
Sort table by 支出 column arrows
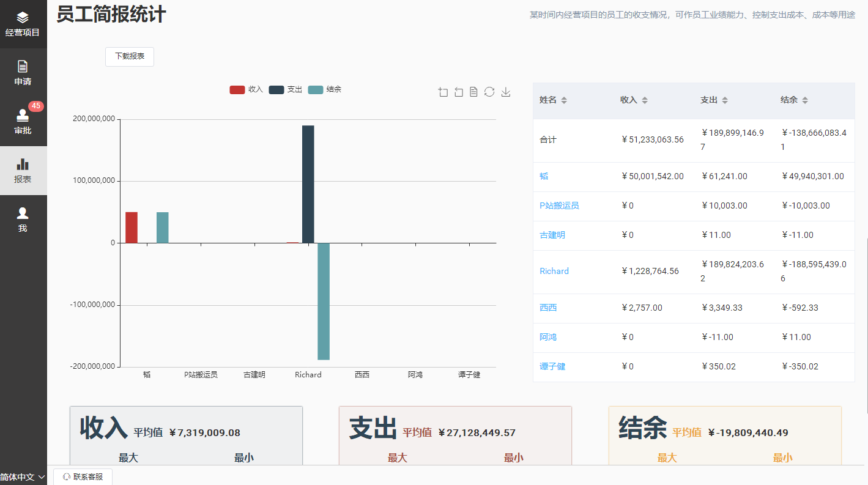(x=725, y=100)
